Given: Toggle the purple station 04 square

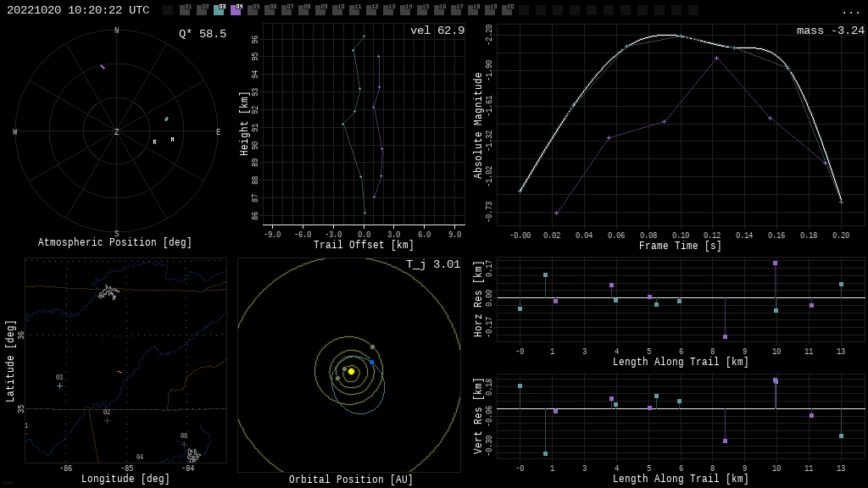Looking at the screenshot, I should 236,10.
